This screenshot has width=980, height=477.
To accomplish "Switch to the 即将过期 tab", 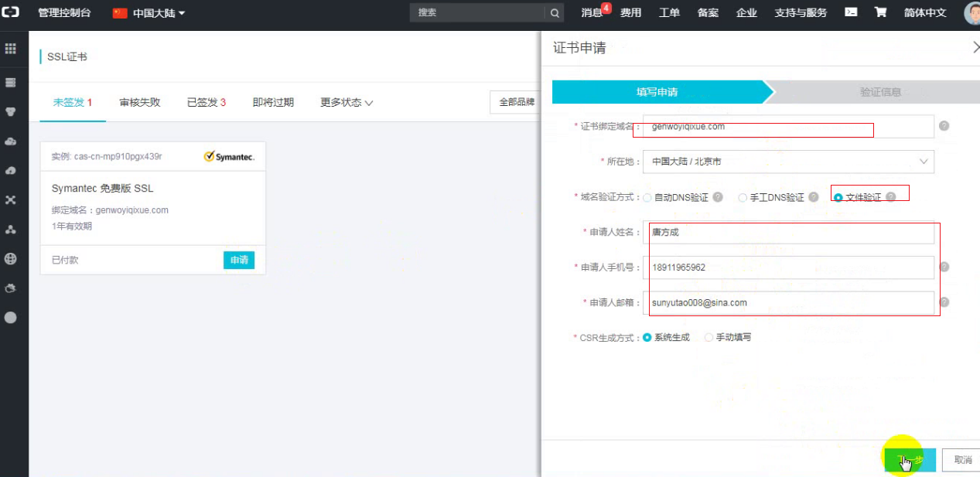I will pyautogui.click(x=273, y=102).
